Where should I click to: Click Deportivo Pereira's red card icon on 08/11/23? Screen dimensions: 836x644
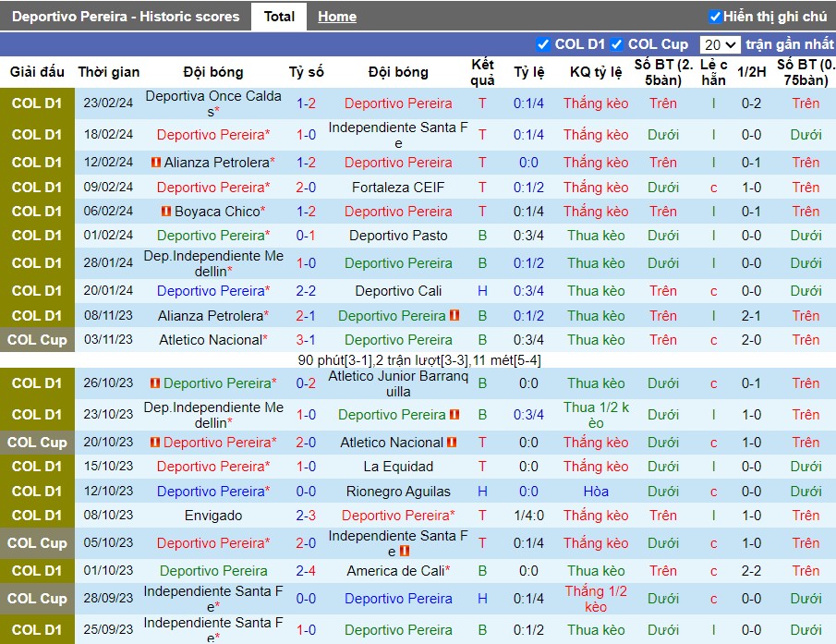click(x=454, y=316)
